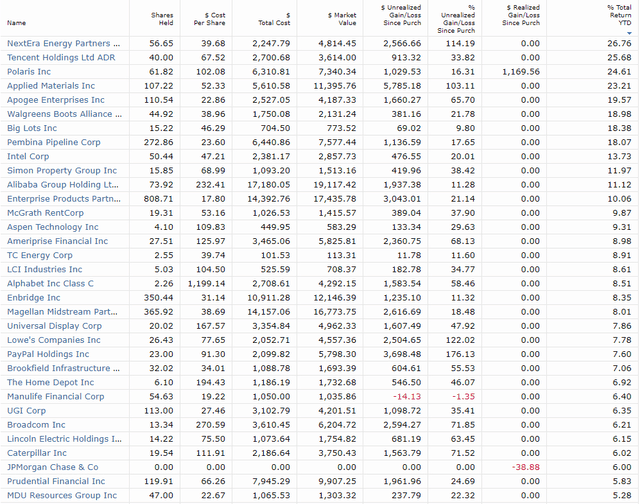Image resolution: width=640 pixels, height=504 pixels.
Task: Open Tencent Holdings Ltd ADR link
Action: click(x=61, y=58)
